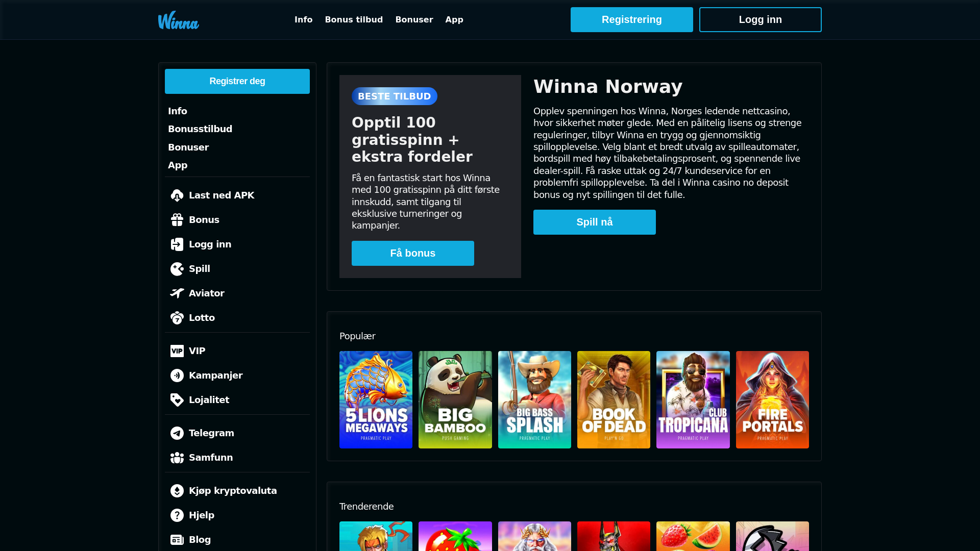Click the Opptil 100 gratisspinn heading

click(x=412, y=140)
